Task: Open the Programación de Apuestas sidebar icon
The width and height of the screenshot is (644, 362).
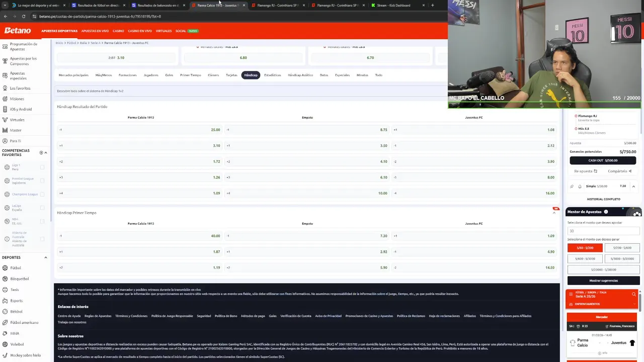Action: [x=5, y=47]
